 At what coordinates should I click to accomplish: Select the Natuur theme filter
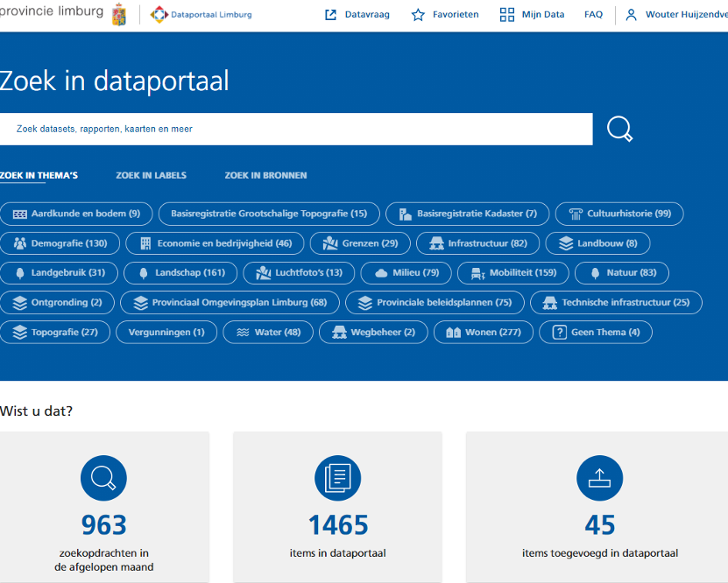(x=621, y=272)
